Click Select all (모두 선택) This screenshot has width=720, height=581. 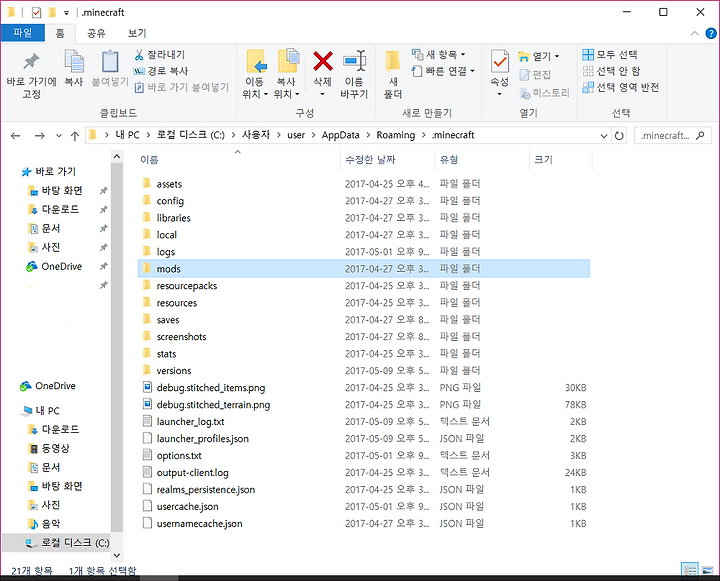[x=610, y=55]
